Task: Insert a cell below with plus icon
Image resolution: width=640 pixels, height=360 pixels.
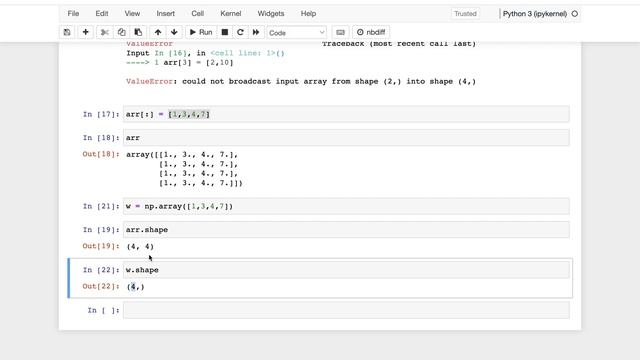Action: [x=85, y=32]
